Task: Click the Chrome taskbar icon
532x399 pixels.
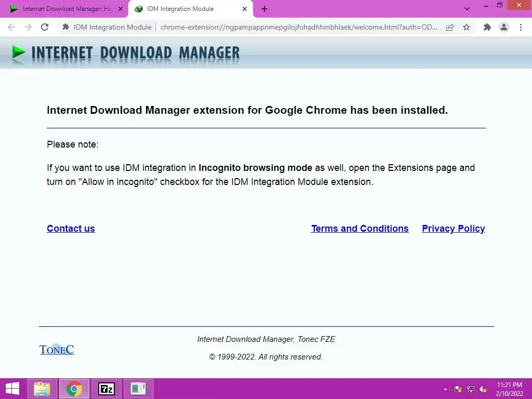Action: tap(74, 389)
